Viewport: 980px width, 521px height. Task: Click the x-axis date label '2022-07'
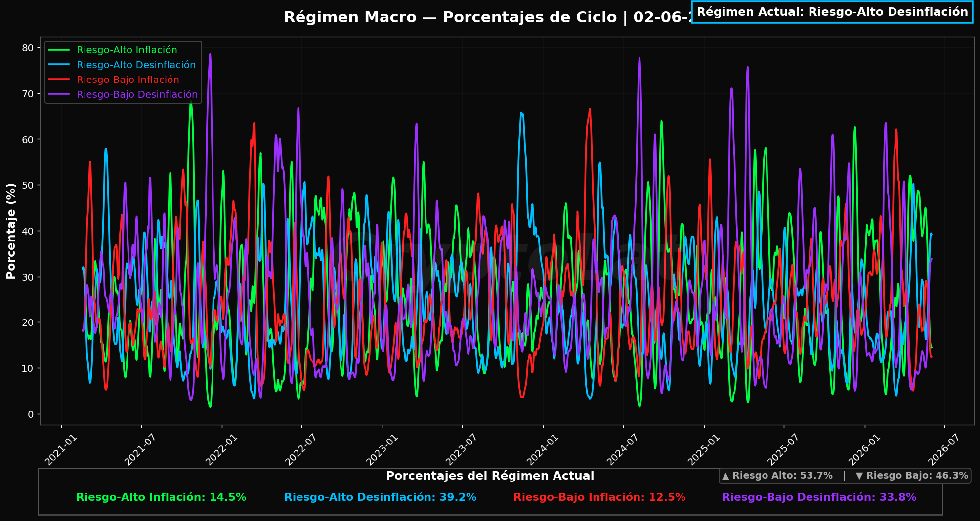pos(301,449)
